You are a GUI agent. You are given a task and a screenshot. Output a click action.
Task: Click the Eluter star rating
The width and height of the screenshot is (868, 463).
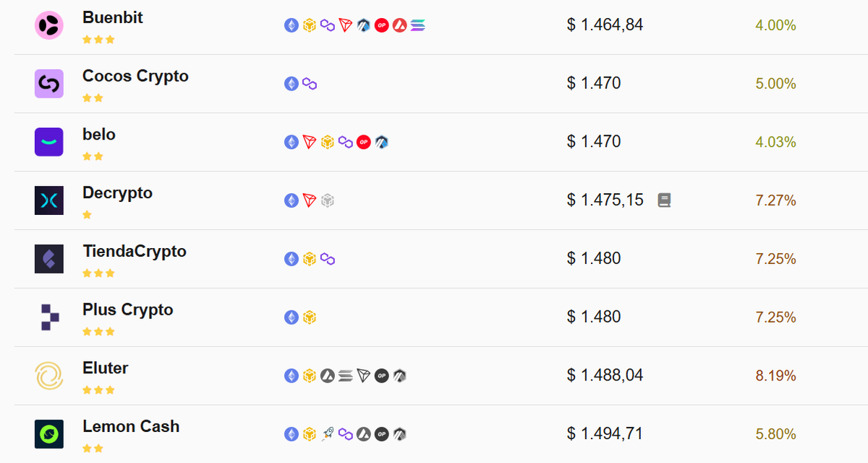pos(98,390)
